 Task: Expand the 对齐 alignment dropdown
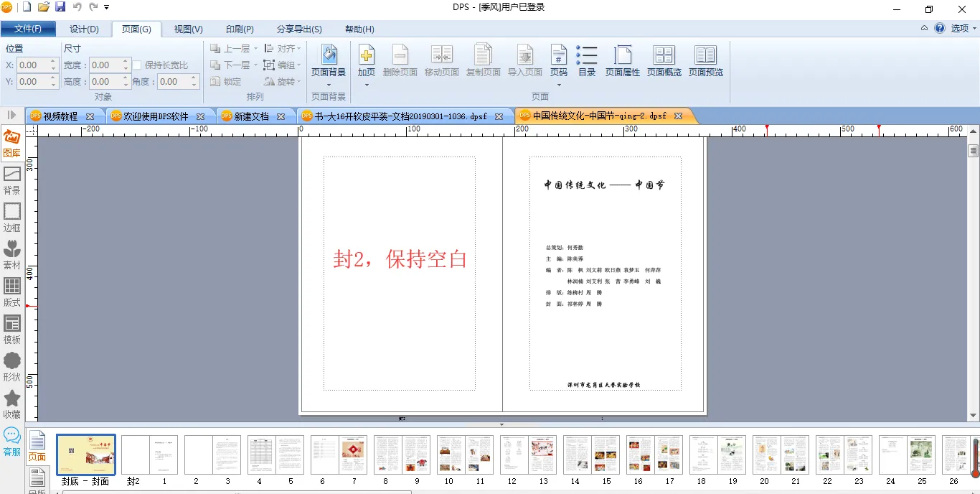(x=283, y=49)
